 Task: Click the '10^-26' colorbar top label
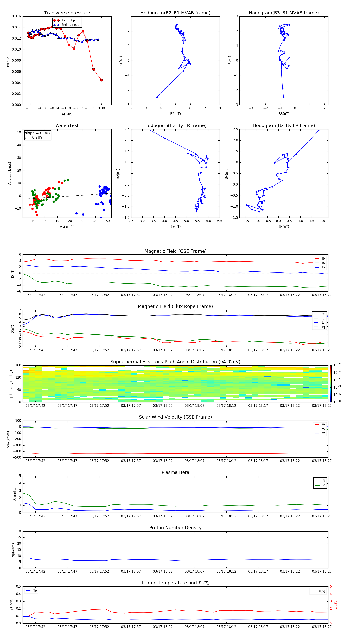(x=337, y=365)
